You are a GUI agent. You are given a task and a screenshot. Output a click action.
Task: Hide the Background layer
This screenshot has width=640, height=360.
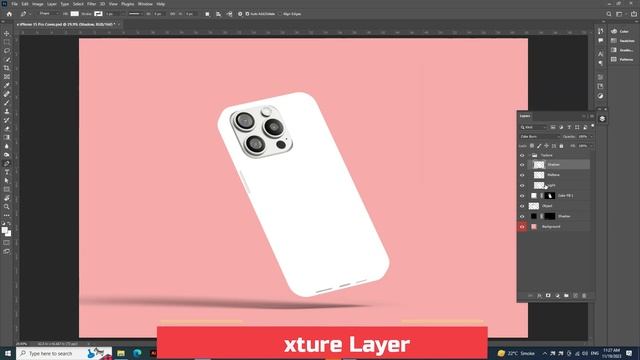pos(522,227)
